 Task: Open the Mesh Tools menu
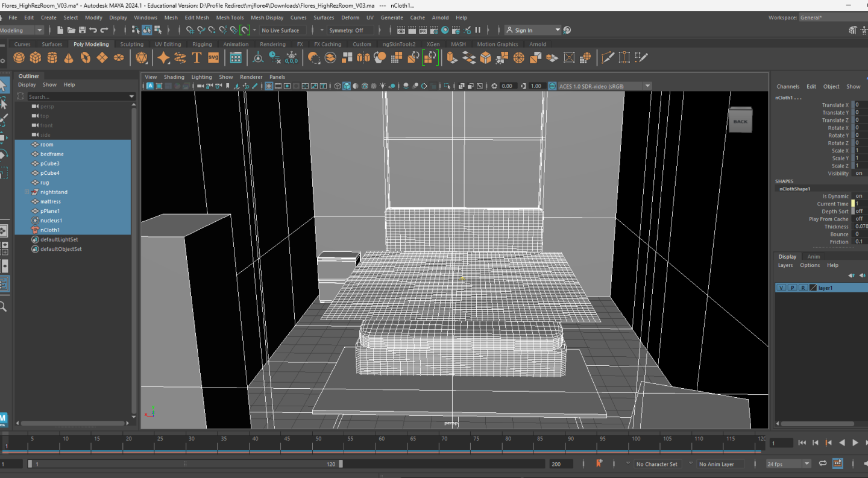[x=230, y=17]
